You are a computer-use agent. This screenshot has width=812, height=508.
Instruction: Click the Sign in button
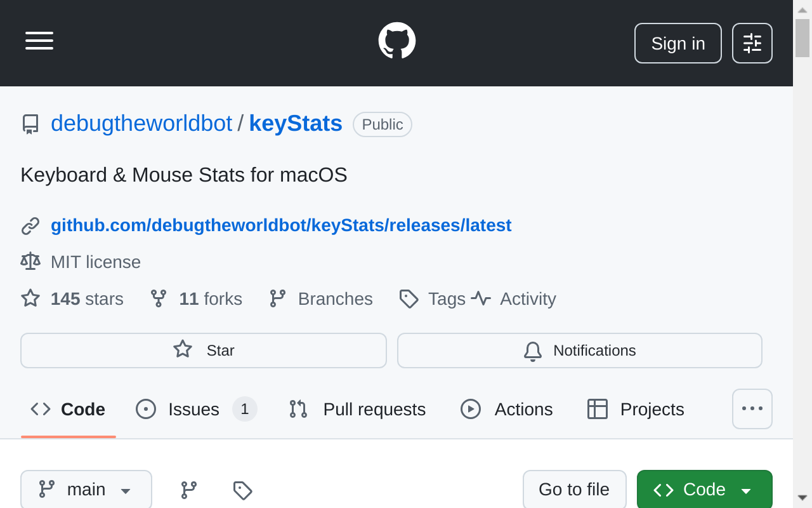(678, 43)
